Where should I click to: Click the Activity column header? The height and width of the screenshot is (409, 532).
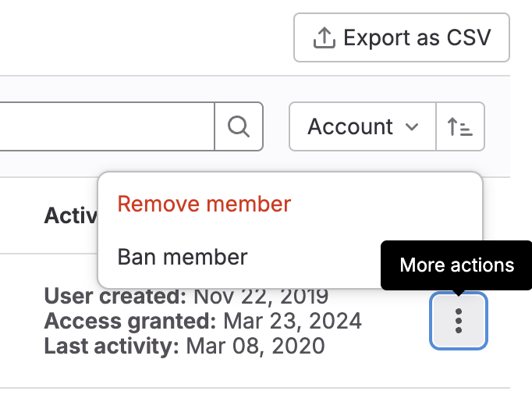click(x=70, y=215)
